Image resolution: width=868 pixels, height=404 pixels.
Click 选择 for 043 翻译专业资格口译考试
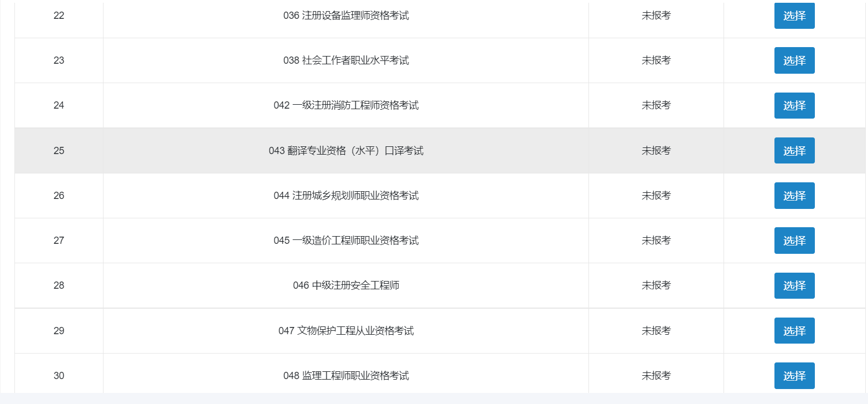(794, 150)
